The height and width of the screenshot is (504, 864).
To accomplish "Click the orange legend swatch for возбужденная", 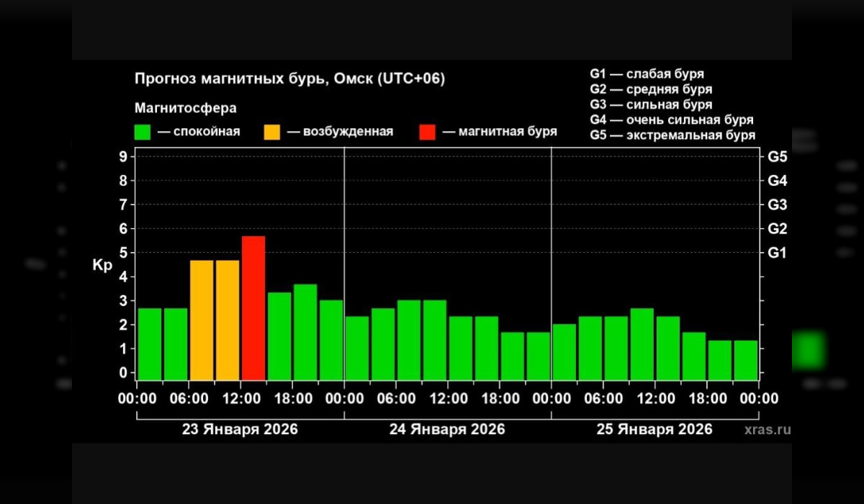I will coord(272,132).
